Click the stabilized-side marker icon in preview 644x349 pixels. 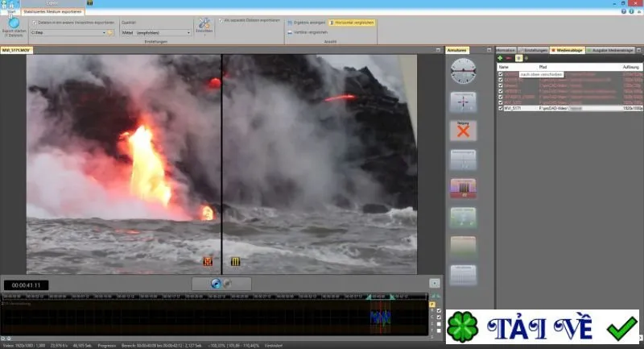pos(235,261)
